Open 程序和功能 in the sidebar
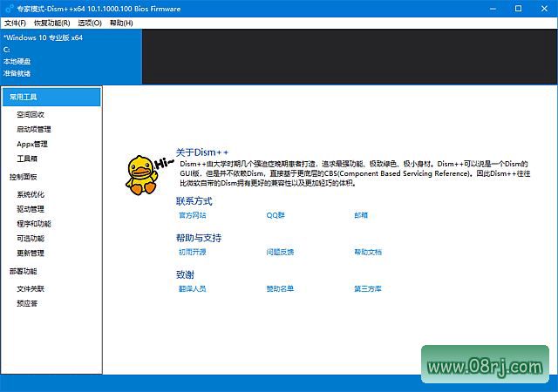Screen dimensions: 558x392 34,224
